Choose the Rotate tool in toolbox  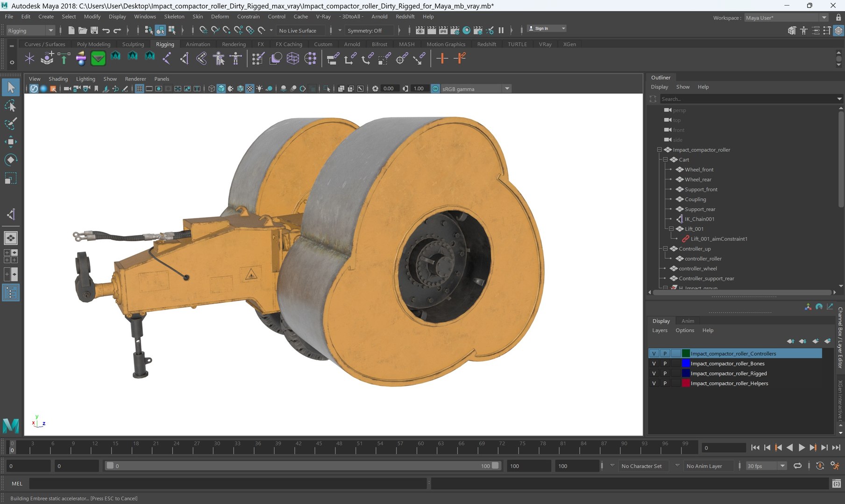coord(11,160)
